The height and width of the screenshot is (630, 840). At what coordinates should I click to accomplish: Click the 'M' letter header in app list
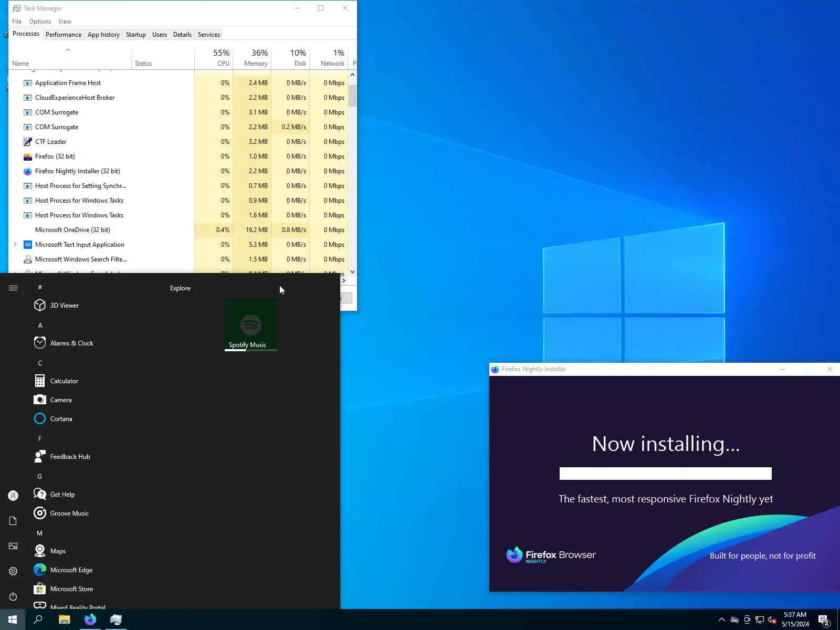tap(39, 533)
